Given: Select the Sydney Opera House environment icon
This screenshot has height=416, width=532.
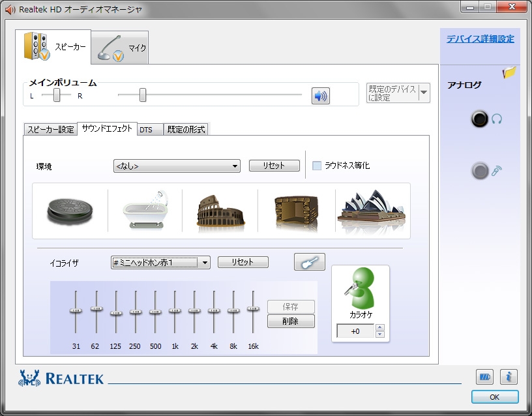Looking at the screenshot, I should click(372, 210).
